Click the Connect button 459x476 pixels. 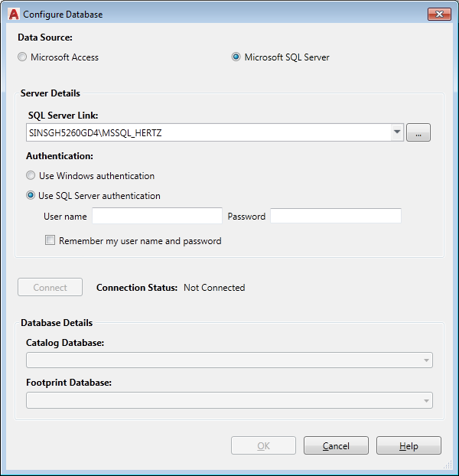click(x=50, y=287)
